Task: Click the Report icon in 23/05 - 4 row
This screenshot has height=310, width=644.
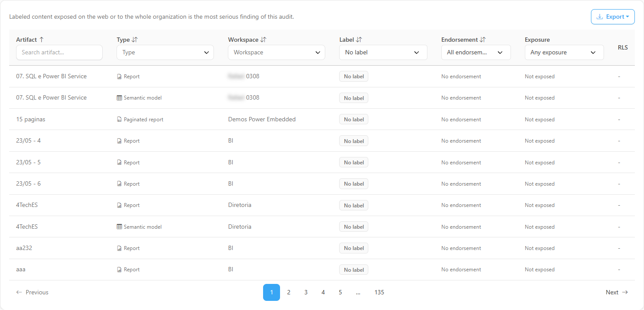Action: [119, 141]
